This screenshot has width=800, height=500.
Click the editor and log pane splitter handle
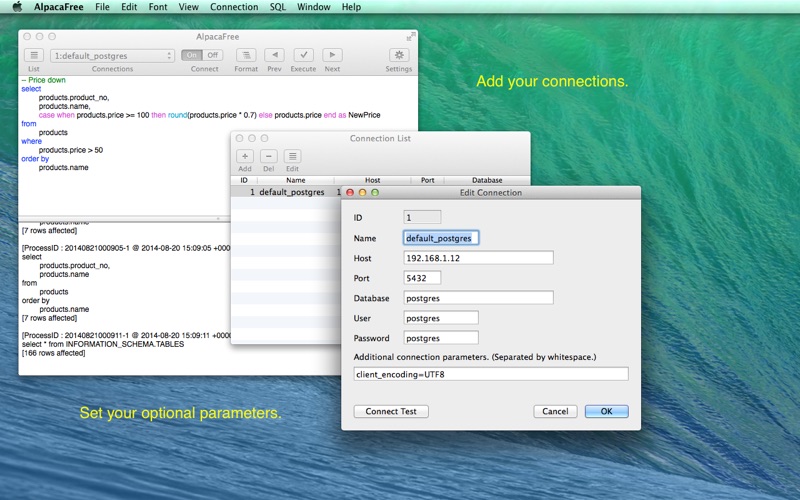pos(218,218)
